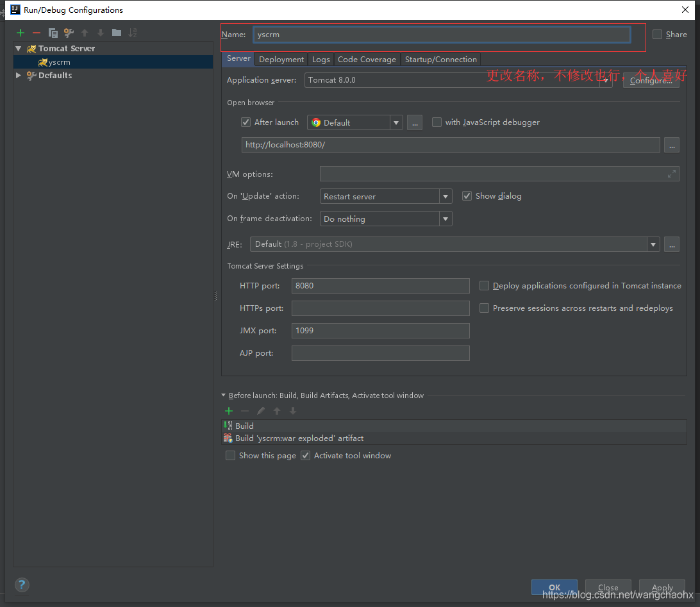Switch to the Deployment tab
The width and height of the screenshot is (700, 607).
coord(281,60)
